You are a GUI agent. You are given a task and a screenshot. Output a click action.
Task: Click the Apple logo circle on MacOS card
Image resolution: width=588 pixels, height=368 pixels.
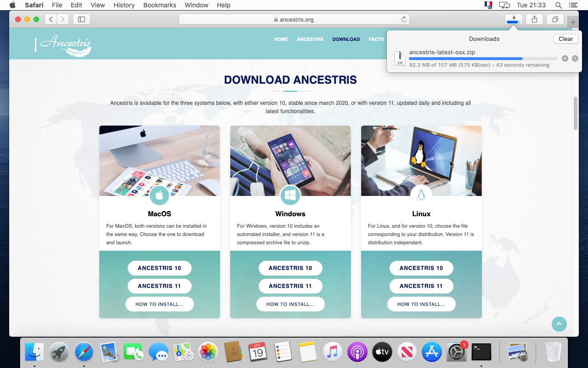coord(159,195)
